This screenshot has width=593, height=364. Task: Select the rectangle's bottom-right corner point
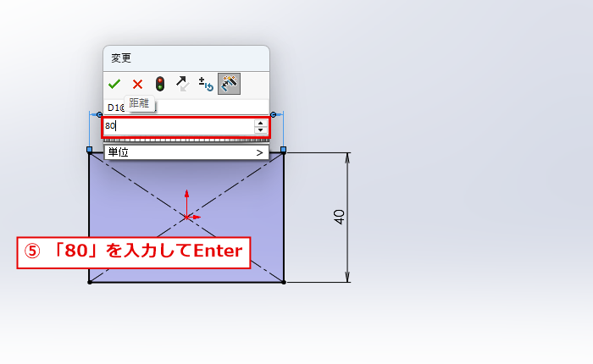pos(284,282)
